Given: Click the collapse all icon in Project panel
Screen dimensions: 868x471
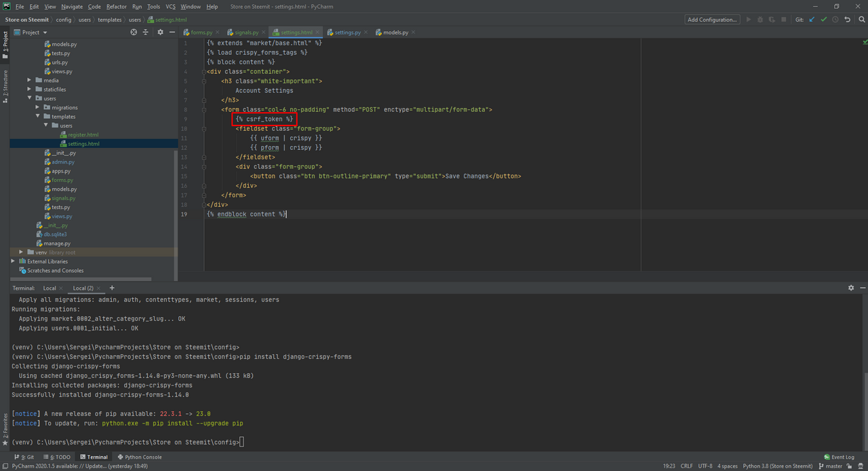Looking at the screenshot, I should click(145, 32).
